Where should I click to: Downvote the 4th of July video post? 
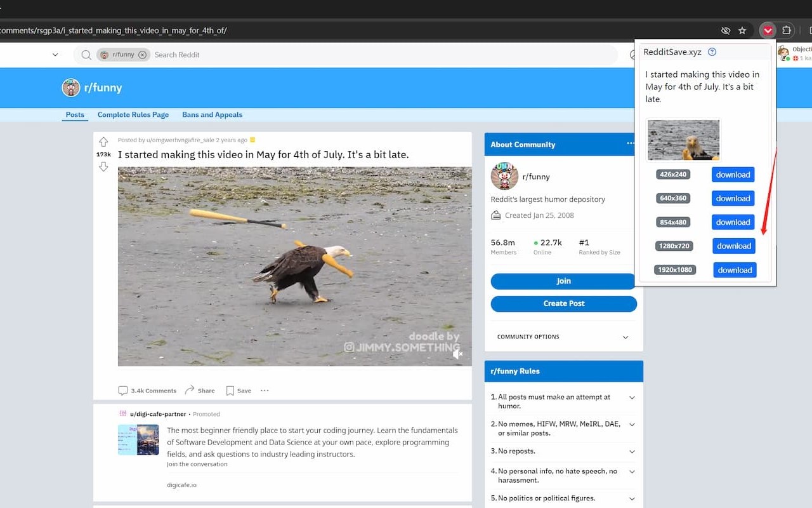coord(103,167)
